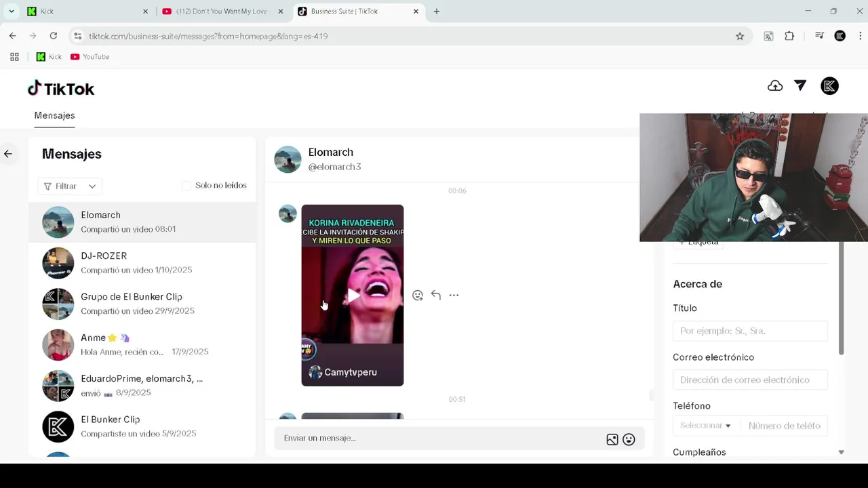This screenshot has width=868, height=488.
Task: Open the cloud upload icon
Action: [775, 86]
